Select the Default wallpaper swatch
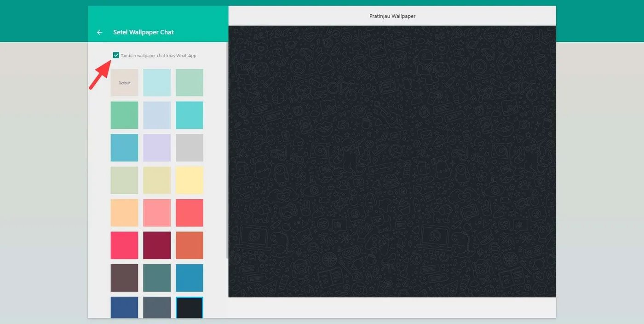Viewport: 644px width, 324px height. (x=124, y=83)
